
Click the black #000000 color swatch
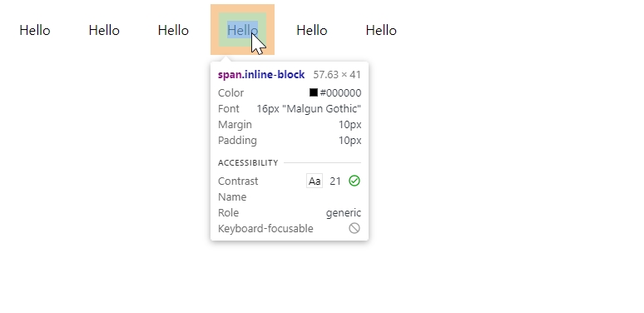(314, 92)
